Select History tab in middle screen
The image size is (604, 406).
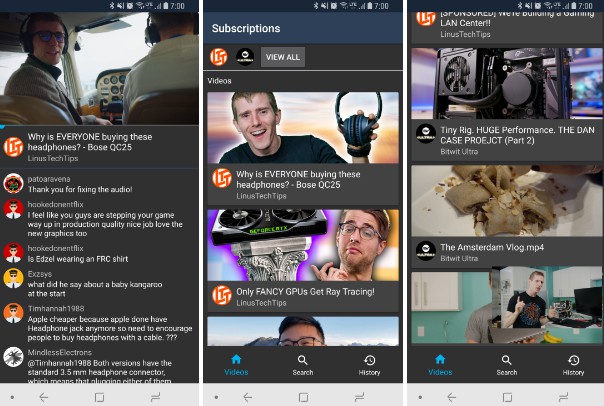click(369, 365)
